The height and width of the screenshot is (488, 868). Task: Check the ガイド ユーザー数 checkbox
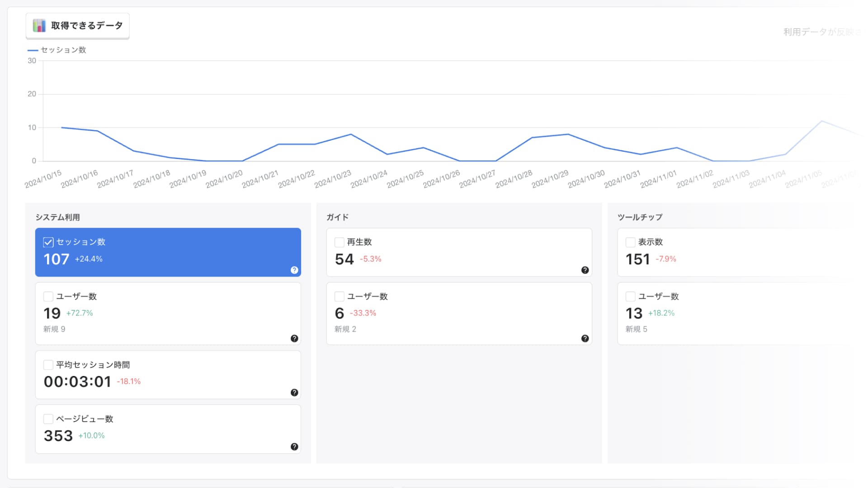340,296
